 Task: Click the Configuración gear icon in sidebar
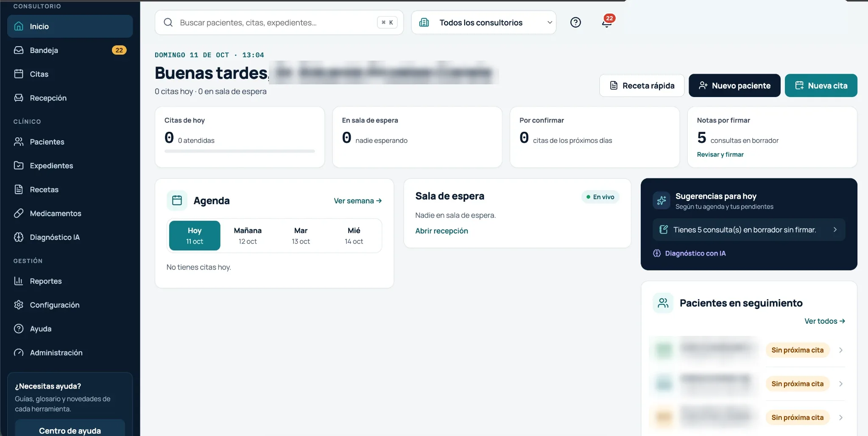click(19, 305)
